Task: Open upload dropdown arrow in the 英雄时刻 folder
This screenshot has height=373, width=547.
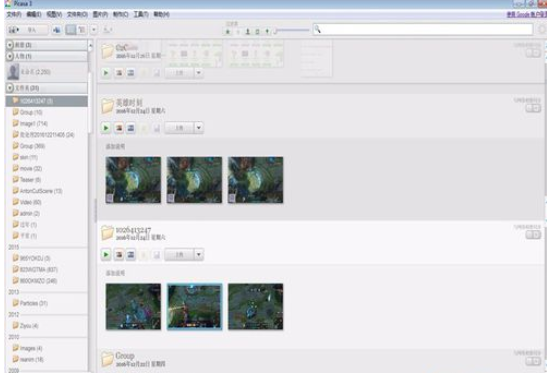Action: coord(199,128)
